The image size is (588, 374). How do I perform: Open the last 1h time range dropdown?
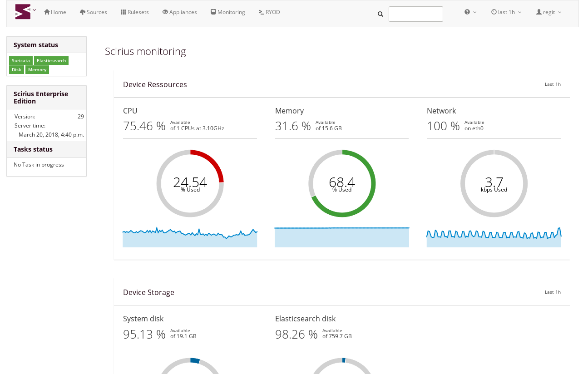point(506,12)
